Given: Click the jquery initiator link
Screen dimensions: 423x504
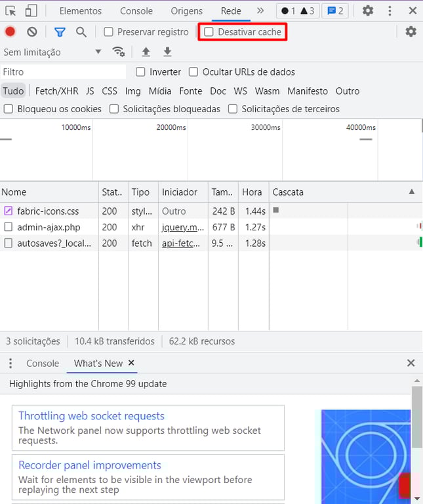Looking at the screenshot, I should click(x=183, y=227).
